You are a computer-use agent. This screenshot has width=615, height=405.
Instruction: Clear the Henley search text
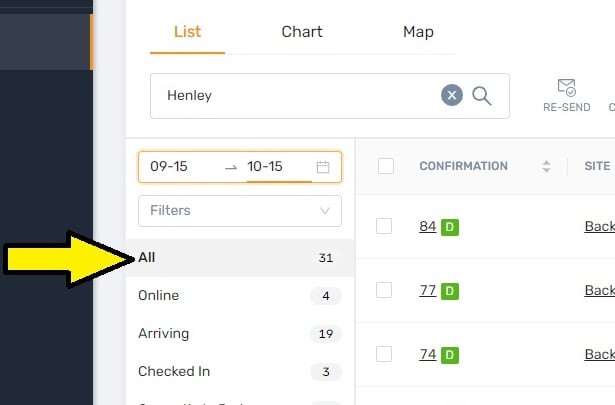[x=451, y=95]
